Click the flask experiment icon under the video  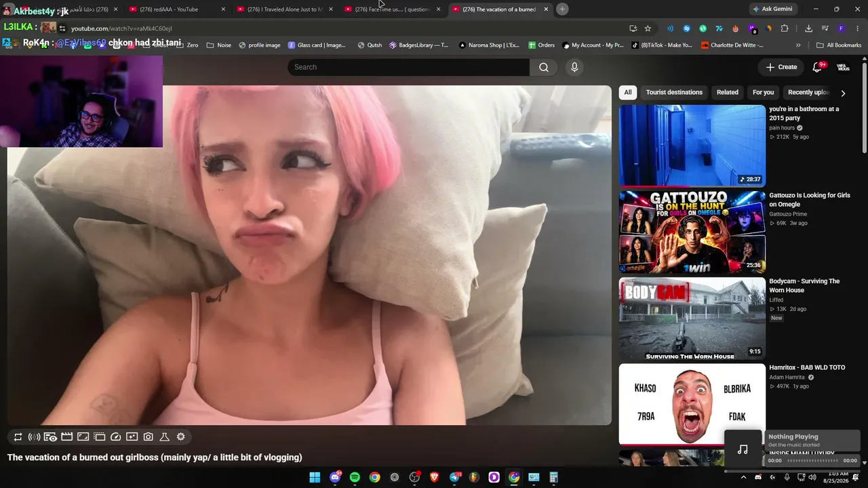click(164, 437)
